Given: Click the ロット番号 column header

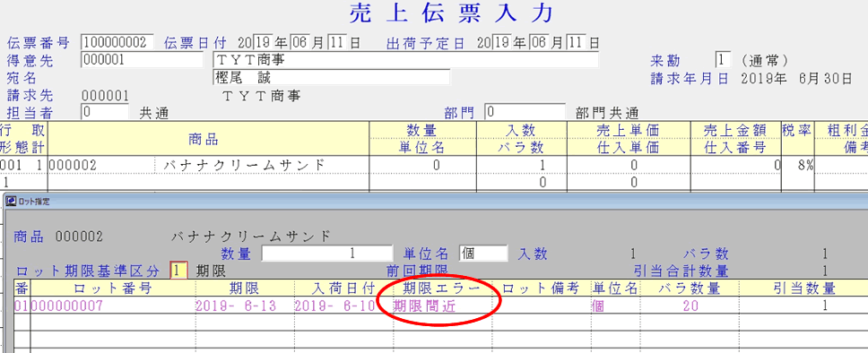Looking at the screenshot, I should (x=113, y=288).
